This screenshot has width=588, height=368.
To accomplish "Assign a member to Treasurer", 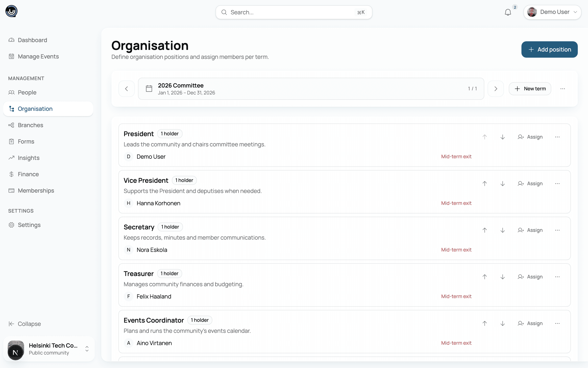I will click(x=530, y=277).
